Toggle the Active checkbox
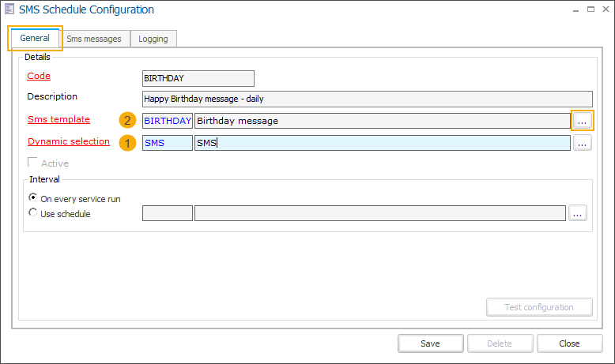 click(x=33, y=163)
